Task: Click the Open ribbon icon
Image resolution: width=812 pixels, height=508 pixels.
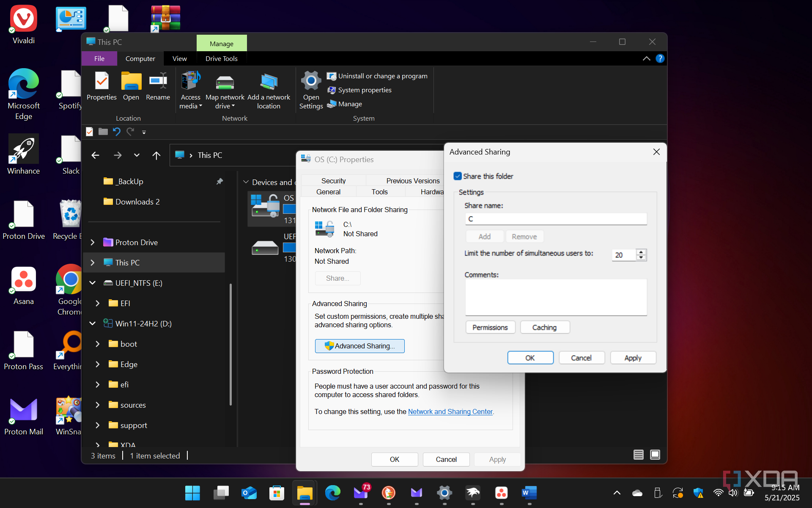Action: tap(131, 86)
